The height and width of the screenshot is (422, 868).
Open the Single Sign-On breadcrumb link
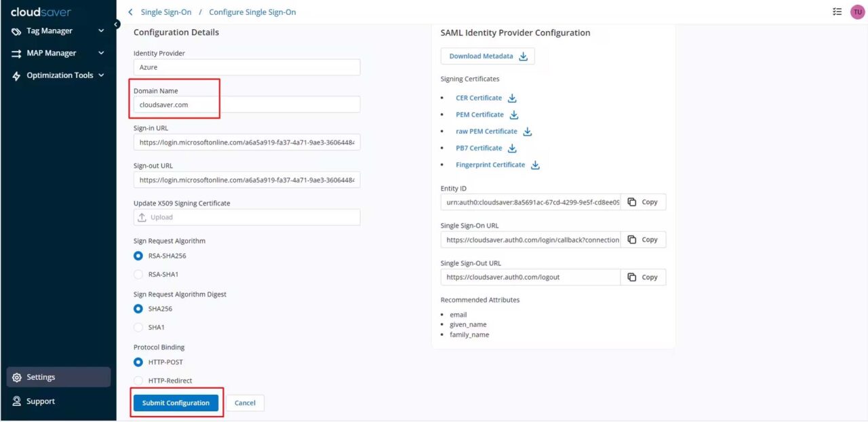pos(166,12)
